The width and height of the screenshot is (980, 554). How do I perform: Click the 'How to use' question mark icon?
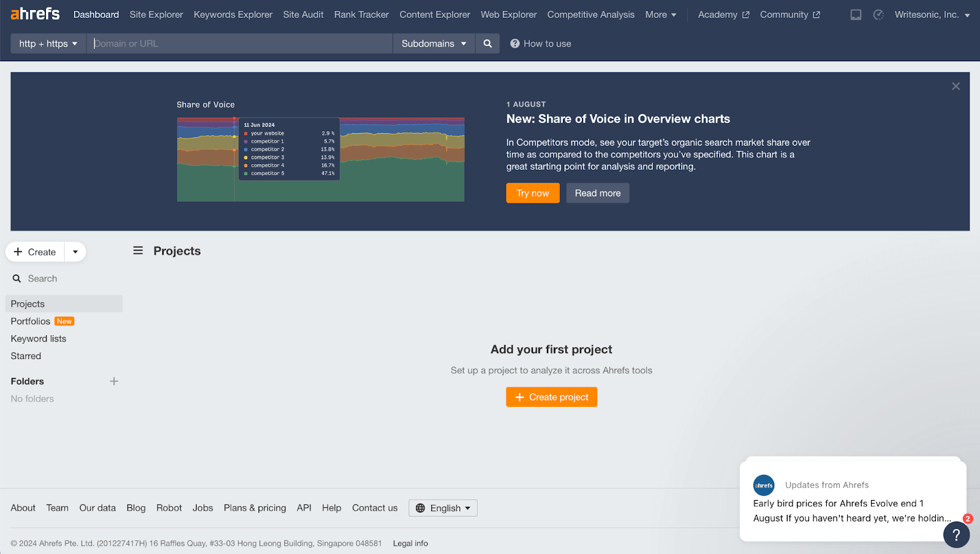coord(515,43)
